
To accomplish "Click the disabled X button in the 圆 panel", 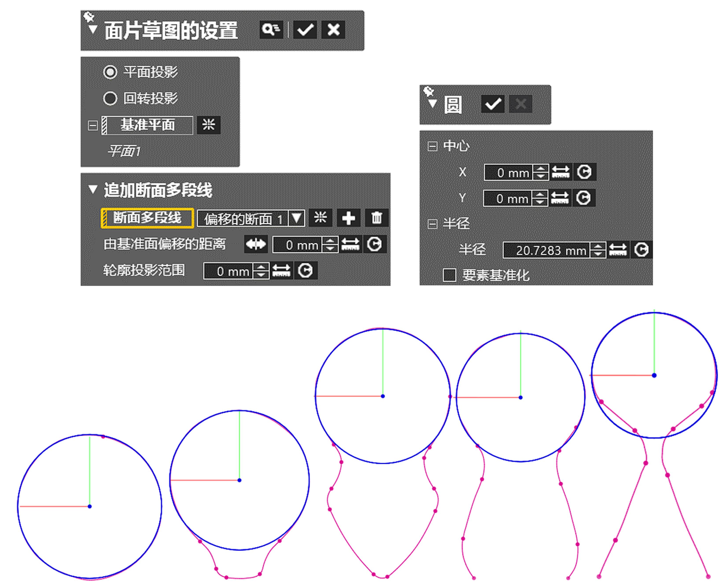I will 521,104.
